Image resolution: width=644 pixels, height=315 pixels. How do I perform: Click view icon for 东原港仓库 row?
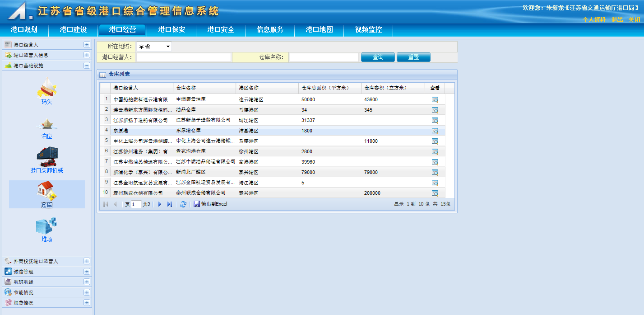pyautogui.click(x=435, y=131)
